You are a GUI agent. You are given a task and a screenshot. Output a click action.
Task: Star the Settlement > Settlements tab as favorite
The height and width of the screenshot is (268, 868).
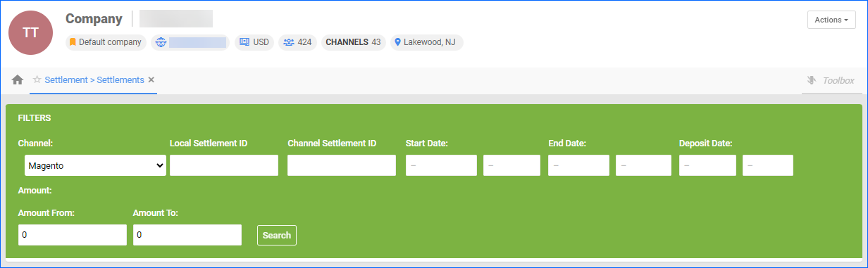pyautogui.click(x=37, y=80)
